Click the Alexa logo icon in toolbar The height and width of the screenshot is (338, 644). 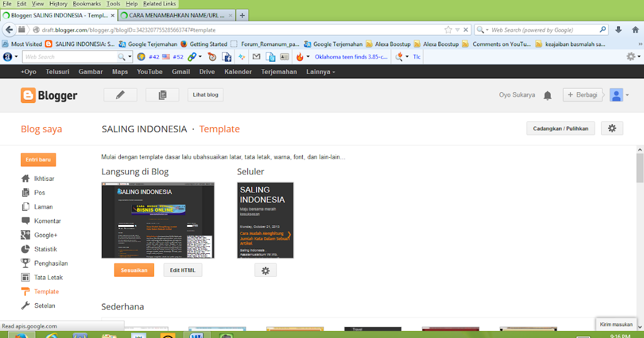click(8, 56)
